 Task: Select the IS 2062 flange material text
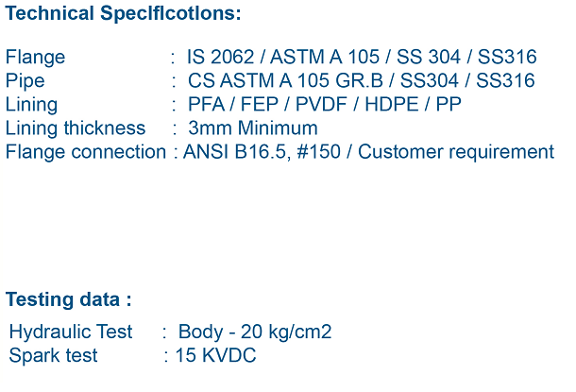pos(220,57)
